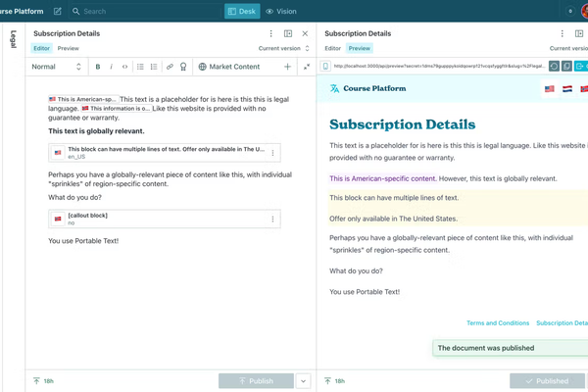Switch to the Desk tool tab
Screen dimensions: 588x392
[x=242, y=11]
